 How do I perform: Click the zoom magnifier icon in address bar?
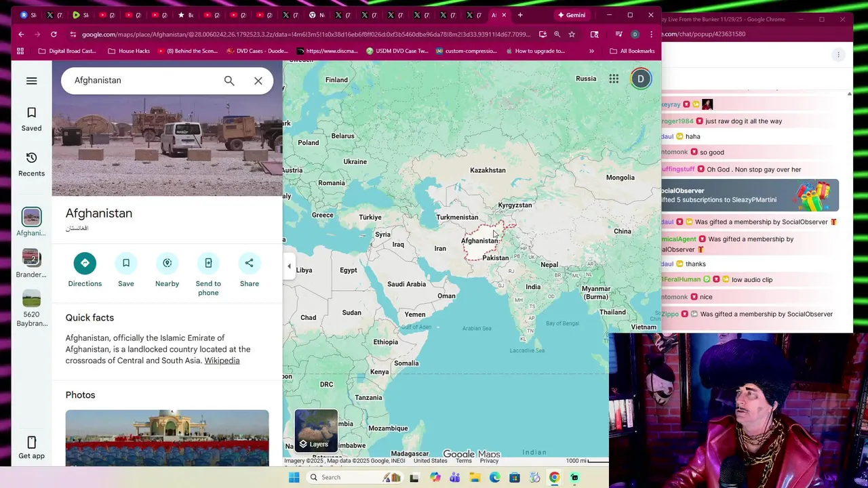[x=557, y=34]
